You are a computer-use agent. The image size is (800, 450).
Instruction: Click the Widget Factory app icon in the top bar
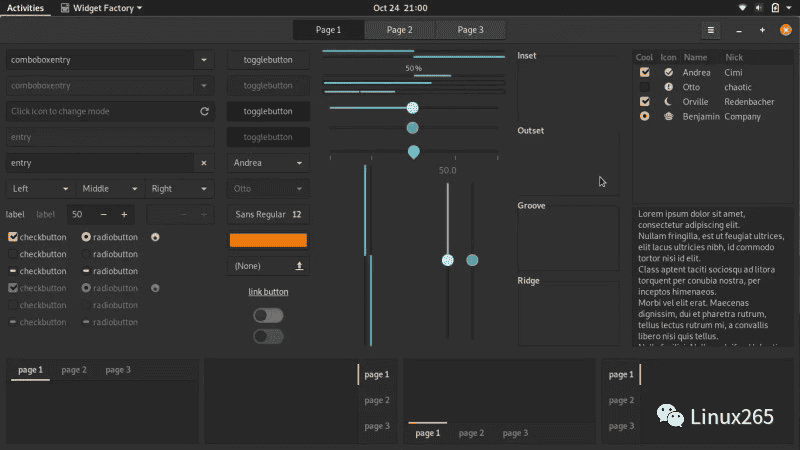point(65,8)
